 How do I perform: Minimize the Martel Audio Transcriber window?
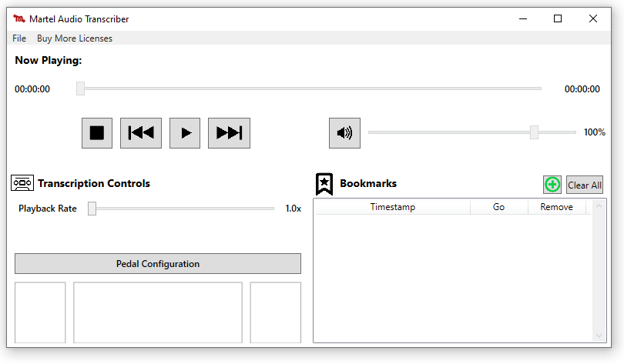pyautogui.click(x=523, y=18)
